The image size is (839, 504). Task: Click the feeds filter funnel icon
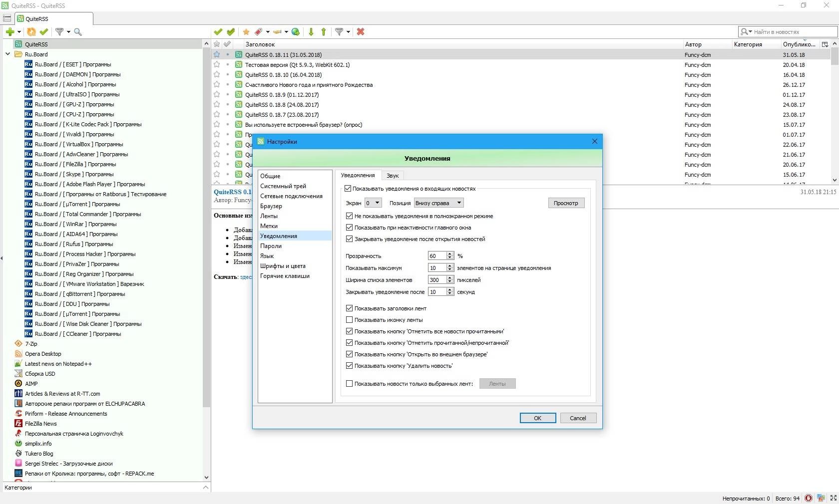(x=59, y=32)
